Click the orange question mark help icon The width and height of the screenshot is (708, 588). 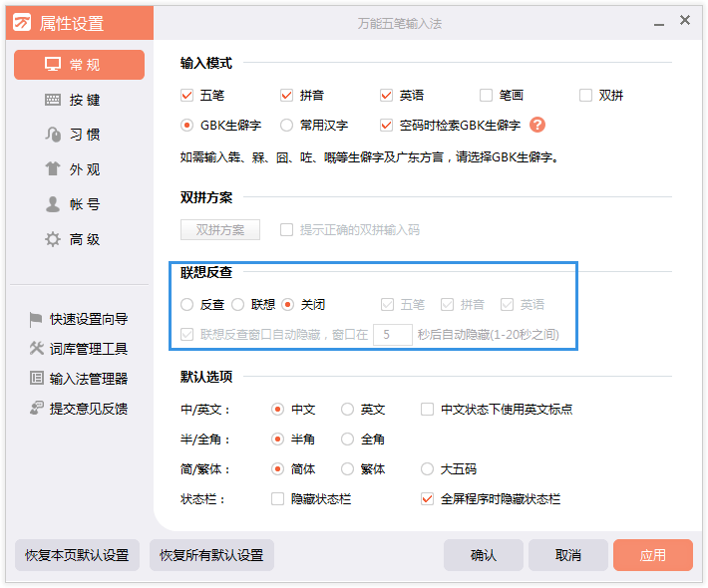click(537, 125)
